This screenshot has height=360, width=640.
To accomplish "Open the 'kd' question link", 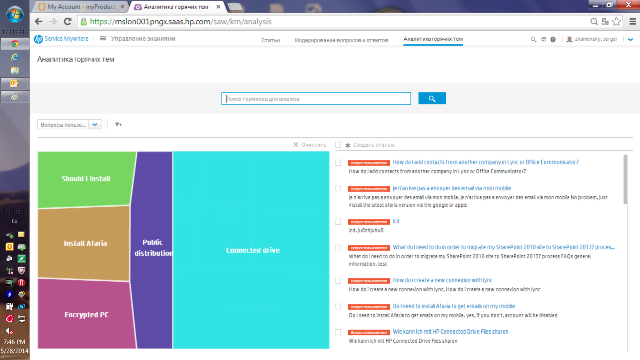I will pos(396,221).
